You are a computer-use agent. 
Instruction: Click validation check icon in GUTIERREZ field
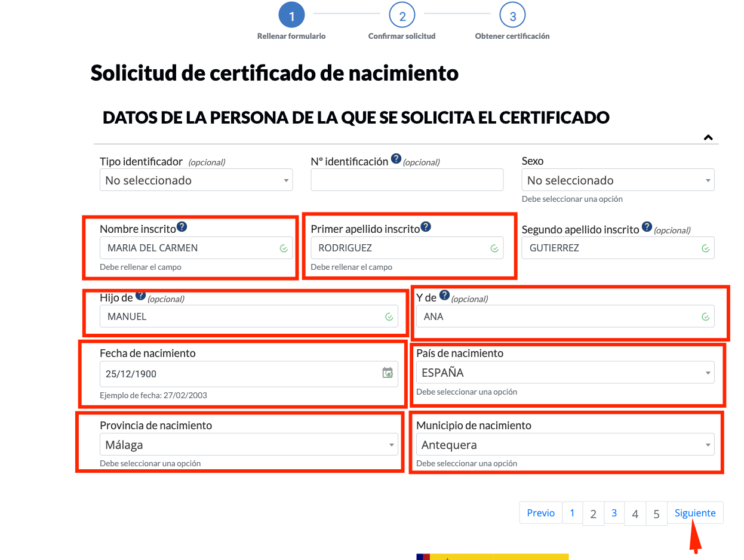click(x=705, y=248)
